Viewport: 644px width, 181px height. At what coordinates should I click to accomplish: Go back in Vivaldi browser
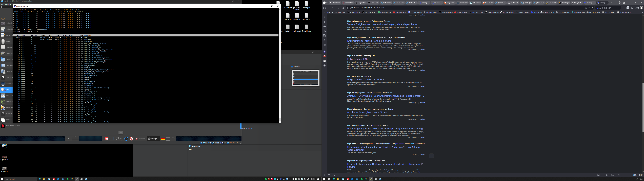(333, 8)
